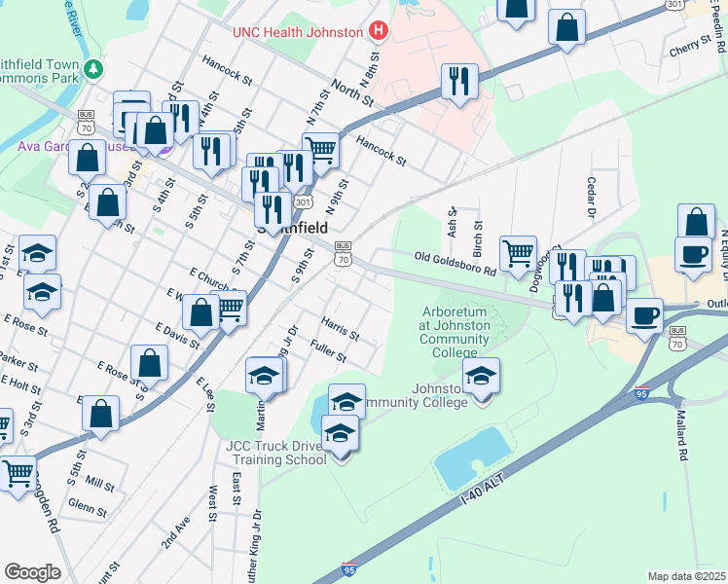Select the restaurant pin on the Smithfield label
Viewport: 728px width, 584px height.
point(273,211)
